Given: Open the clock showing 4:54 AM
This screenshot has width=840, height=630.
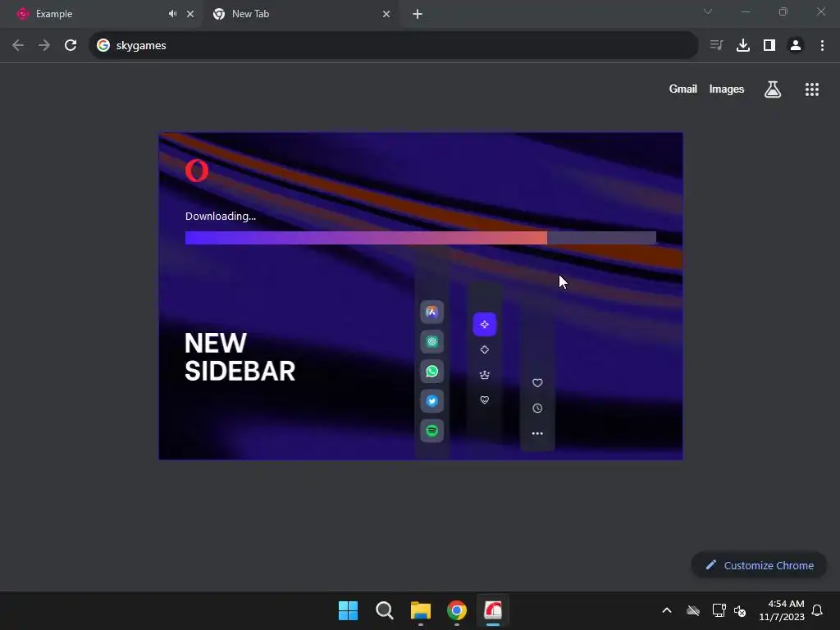Looking at the screenshot, I should coord(782,610).
